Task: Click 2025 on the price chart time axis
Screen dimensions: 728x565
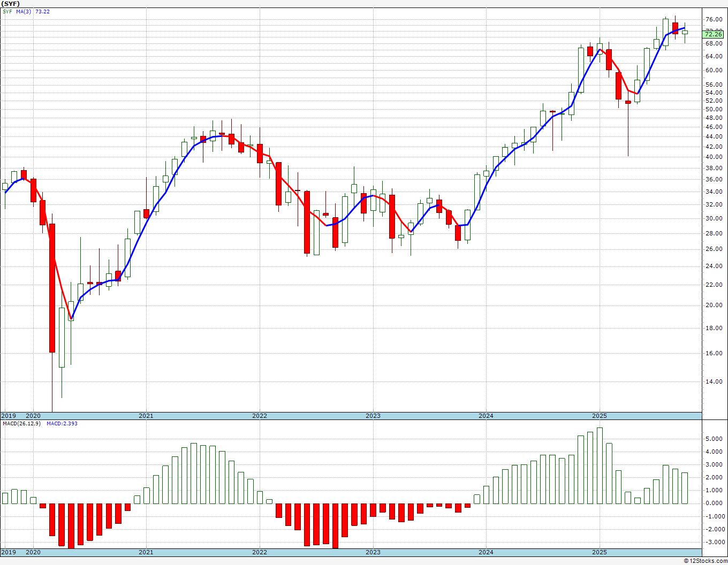Action: [x=600, y=416]
